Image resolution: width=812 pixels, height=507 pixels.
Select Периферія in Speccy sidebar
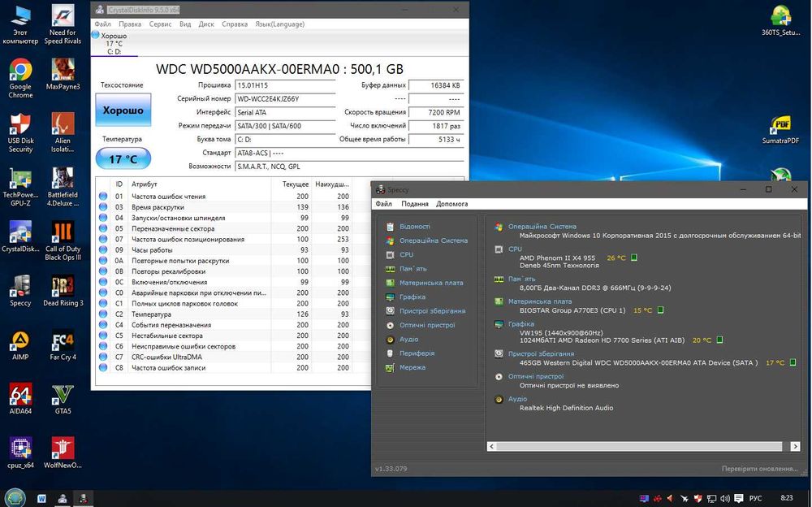coord(417,353)
